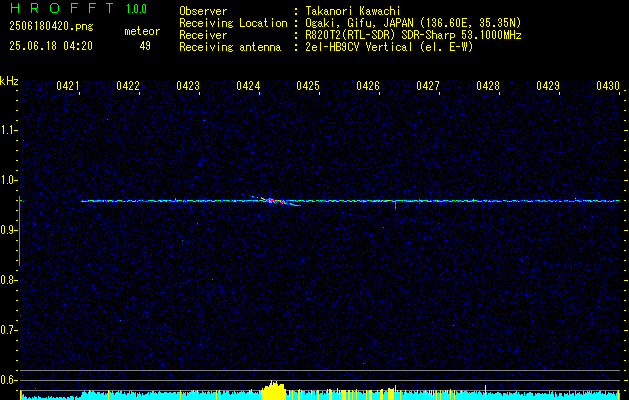
Task: Click the 2el-HB9CV Vertical antenna text
Action: (x=389, y=47)
